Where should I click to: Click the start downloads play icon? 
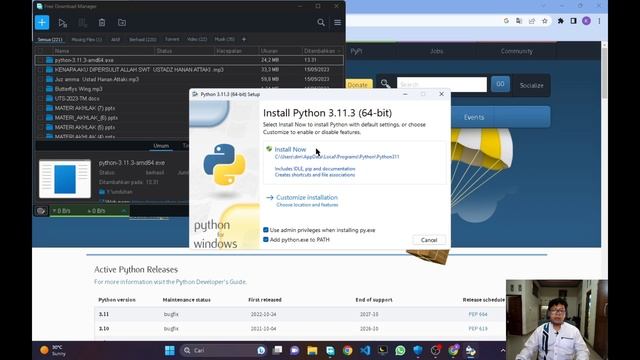click(62, 23)
